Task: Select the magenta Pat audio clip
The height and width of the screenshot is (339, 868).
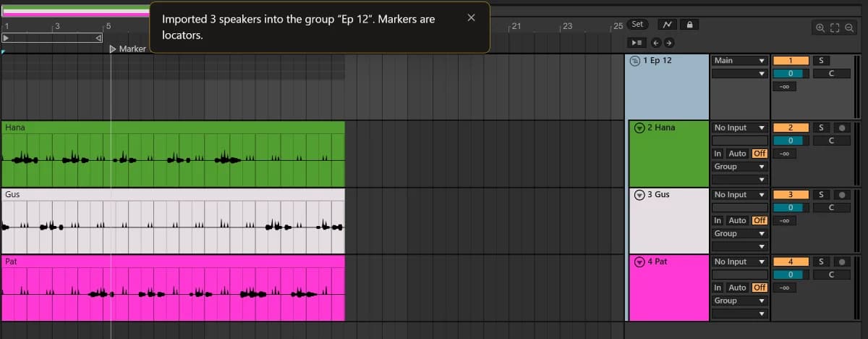Action: [173, 288]
